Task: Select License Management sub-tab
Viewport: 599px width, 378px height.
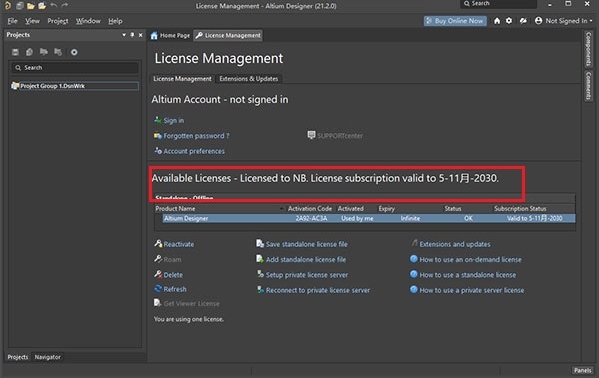Action: point(182,79)
